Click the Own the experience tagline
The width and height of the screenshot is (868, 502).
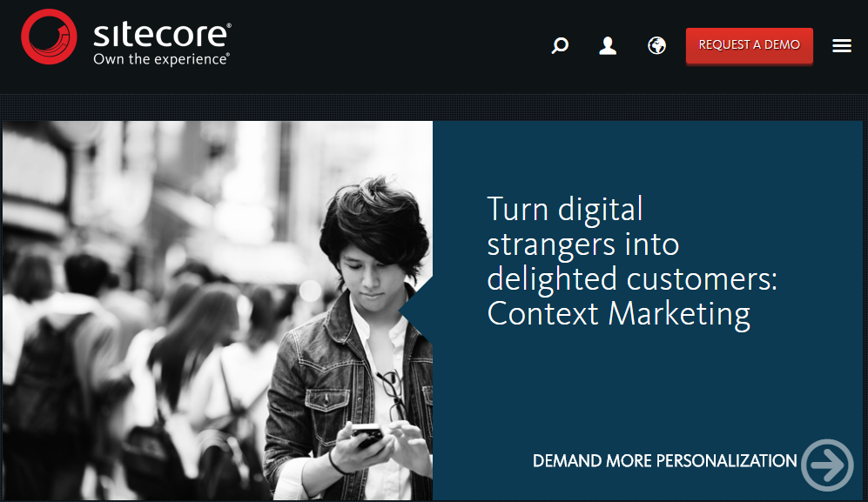(x=161, y=59)
